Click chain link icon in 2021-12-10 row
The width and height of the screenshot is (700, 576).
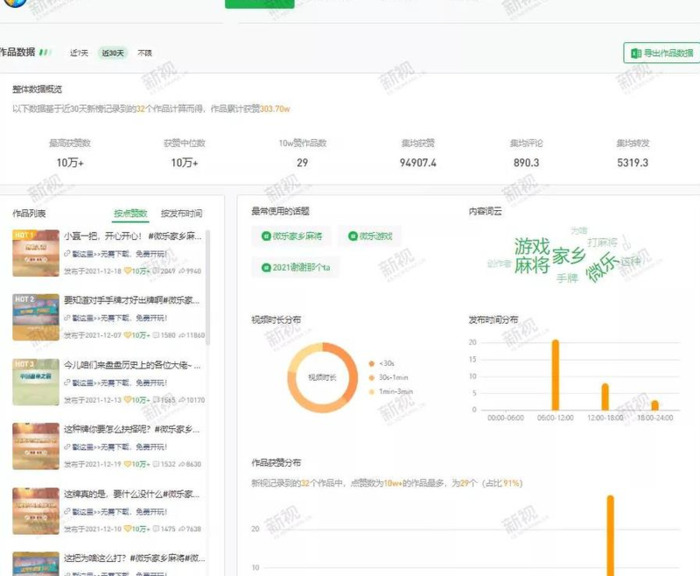[67, 512]
